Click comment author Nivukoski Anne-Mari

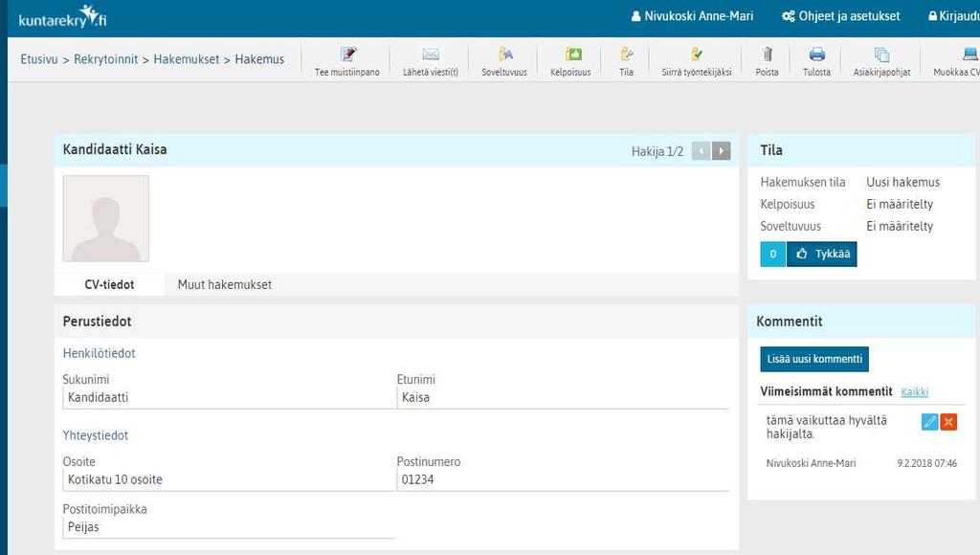click(x=811, y=463)
